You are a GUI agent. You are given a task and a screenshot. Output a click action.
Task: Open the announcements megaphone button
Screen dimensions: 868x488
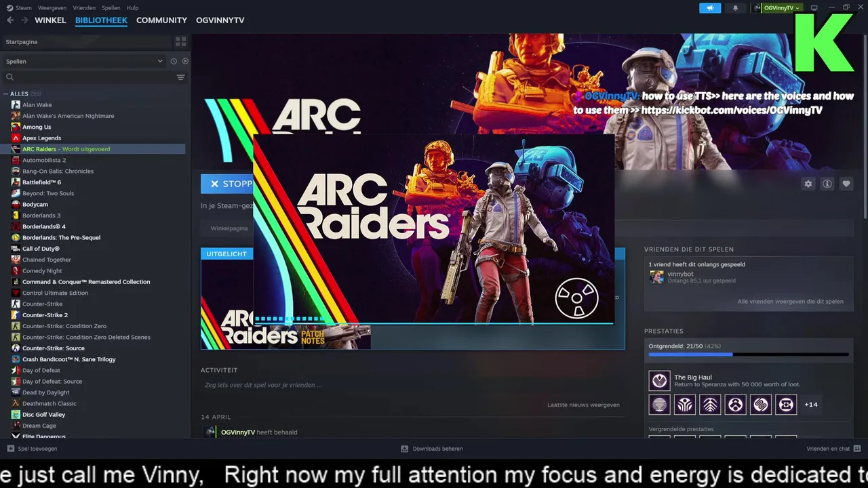710,8
